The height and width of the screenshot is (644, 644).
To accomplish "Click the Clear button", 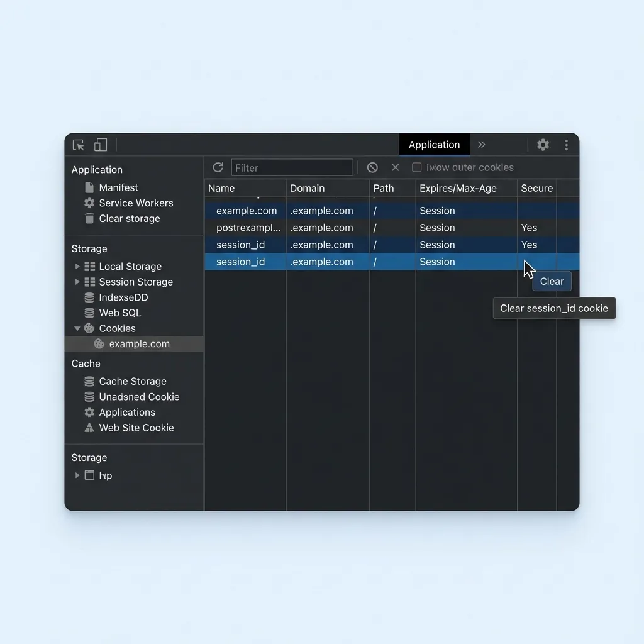I will point(552,281).
